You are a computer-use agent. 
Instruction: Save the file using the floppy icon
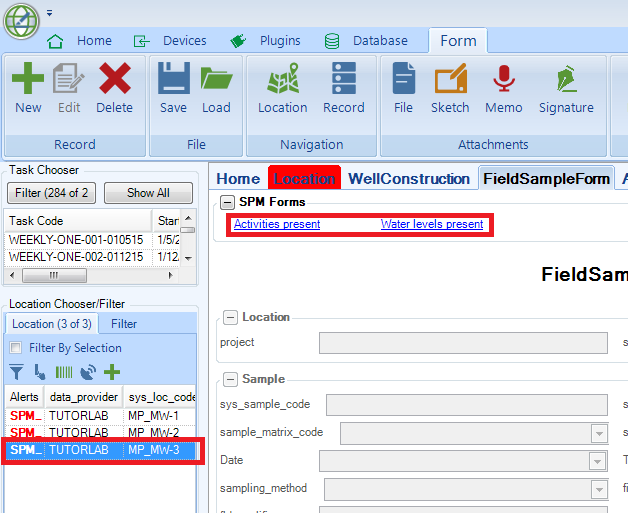coord(173,88)
